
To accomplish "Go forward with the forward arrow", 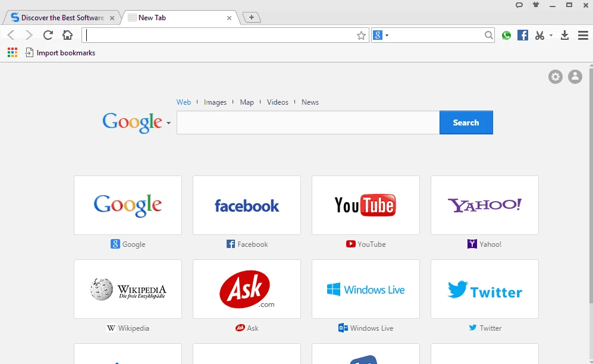I will pos(29,35).
